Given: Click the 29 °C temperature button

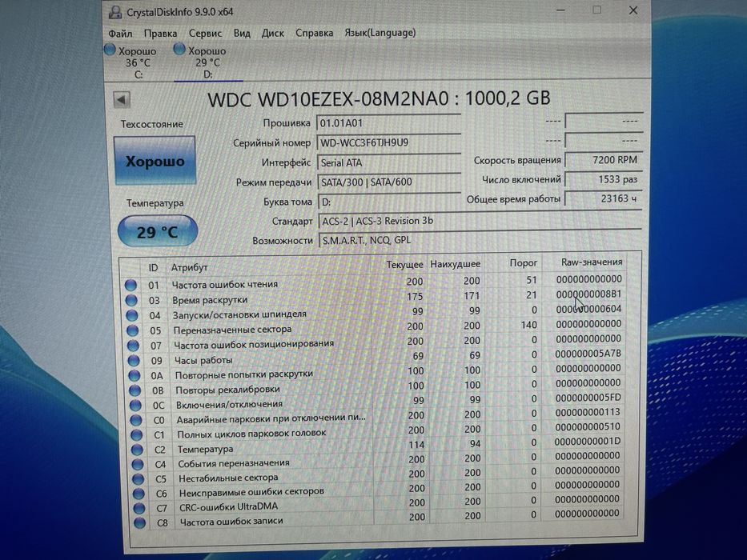Looking at the screenshot, I should click(157, 231).
